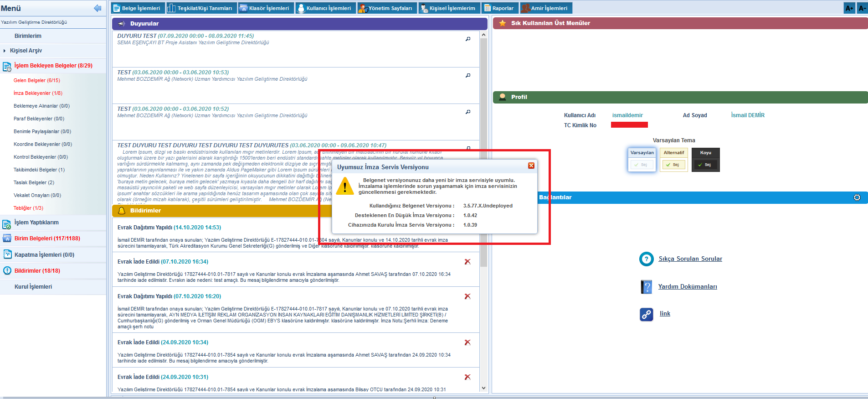Open Gelen Belgeler (6/15) list

pyautogui.click(x=36, y=80)
